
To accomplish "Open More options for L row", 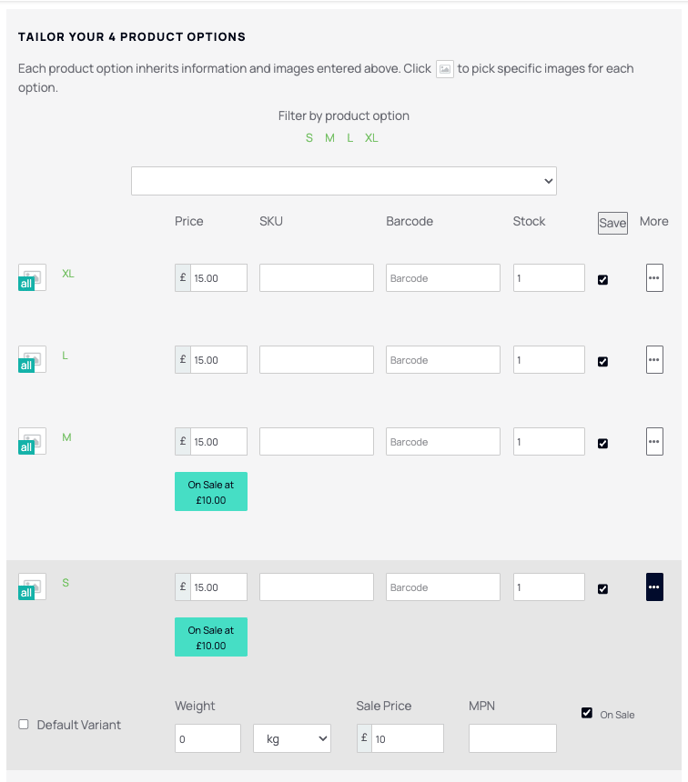I will point(654,360).
